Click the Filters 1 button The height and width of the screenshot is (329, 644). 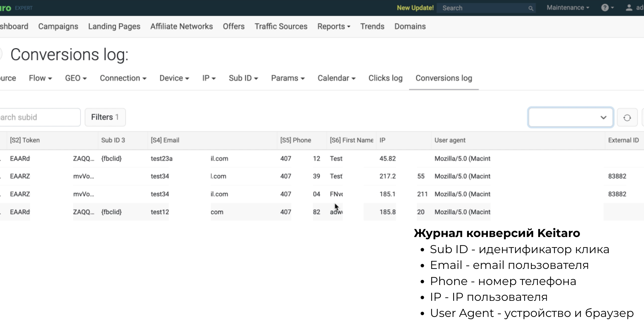[105, 117]
